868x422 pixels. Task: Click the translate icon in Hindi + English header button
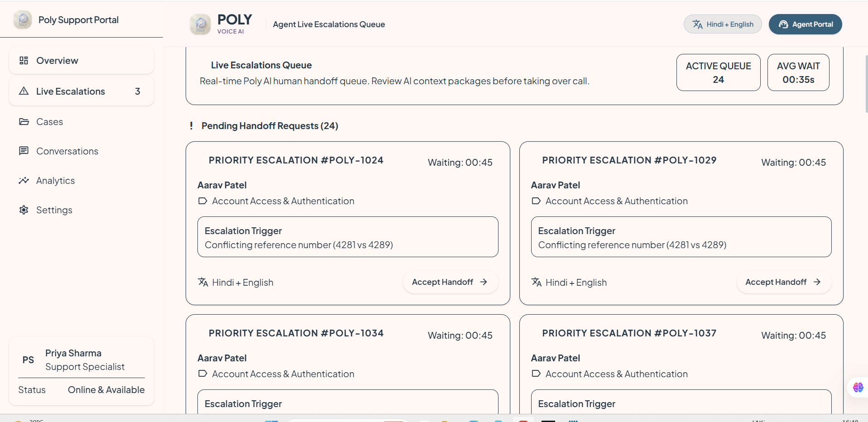pyautogui.click(x=698, y=24)
